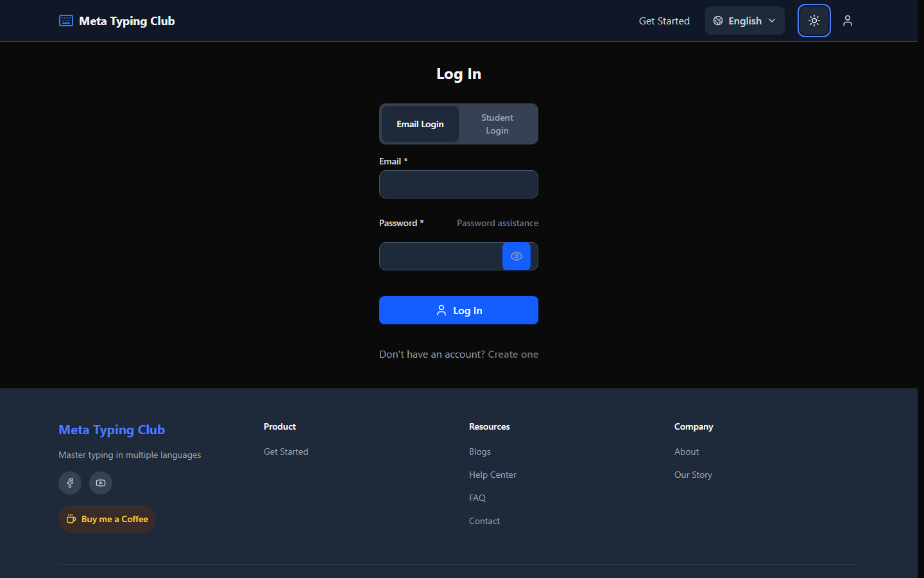
Task: Switch to the Email Login tab
Action: [x=420, y=124]
